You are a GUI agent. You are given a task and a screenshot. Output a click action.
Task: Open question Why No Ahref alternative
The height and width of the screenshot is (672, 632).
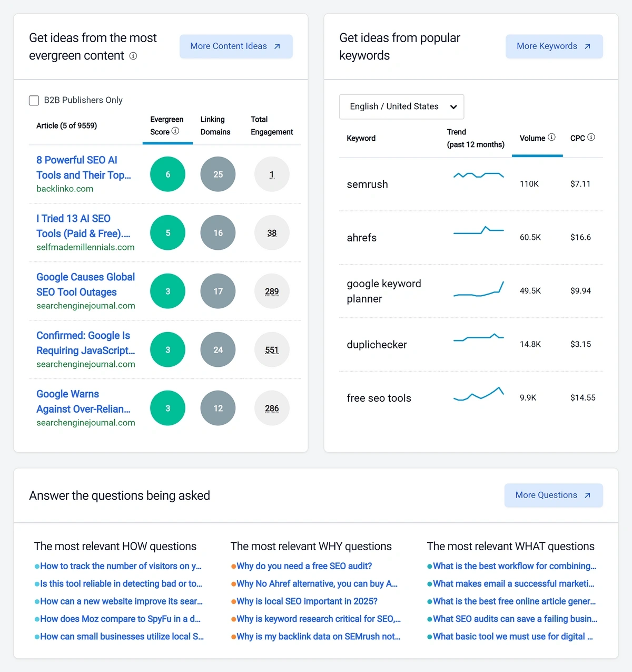317,583
